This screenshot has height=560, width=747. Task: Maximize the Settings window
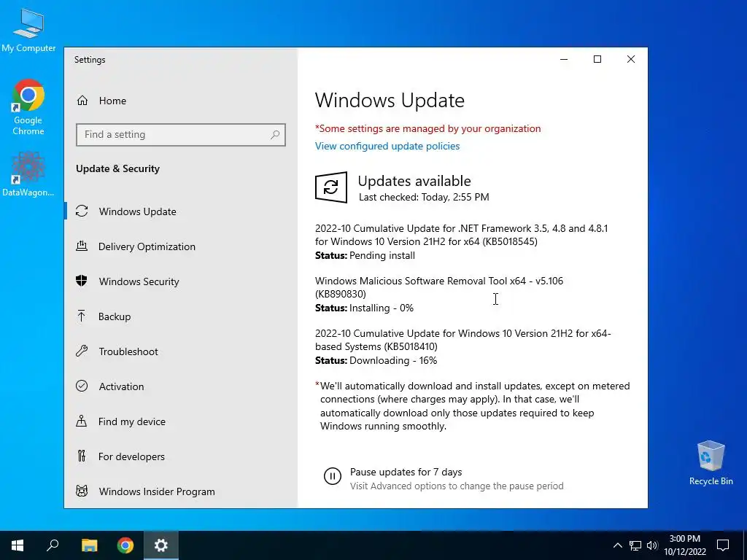[597, 59]
